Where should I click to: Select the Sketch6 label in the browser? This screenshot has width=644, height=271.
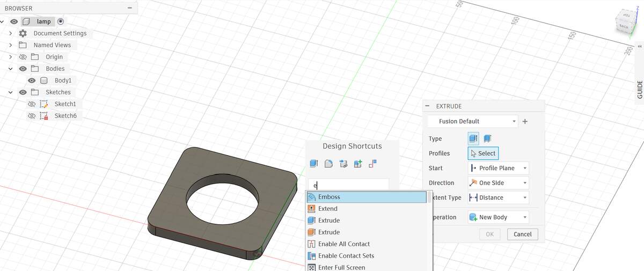tap(65, 116)
